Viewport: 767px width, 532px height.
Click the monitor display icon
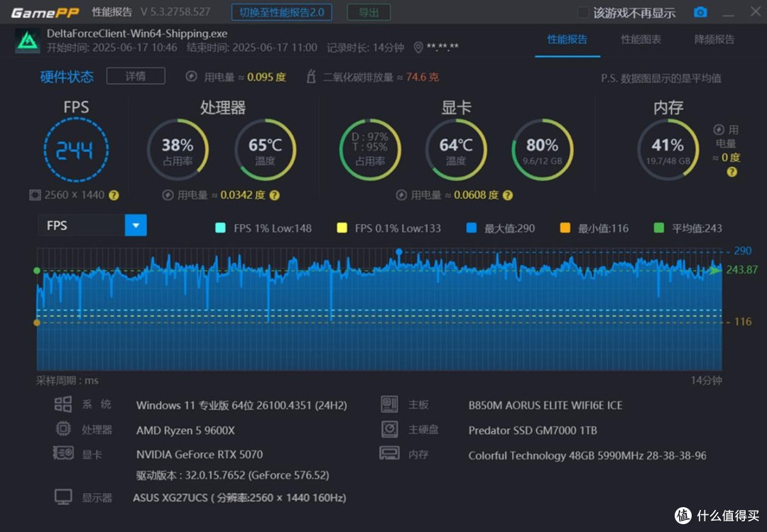tap(63, 496)
